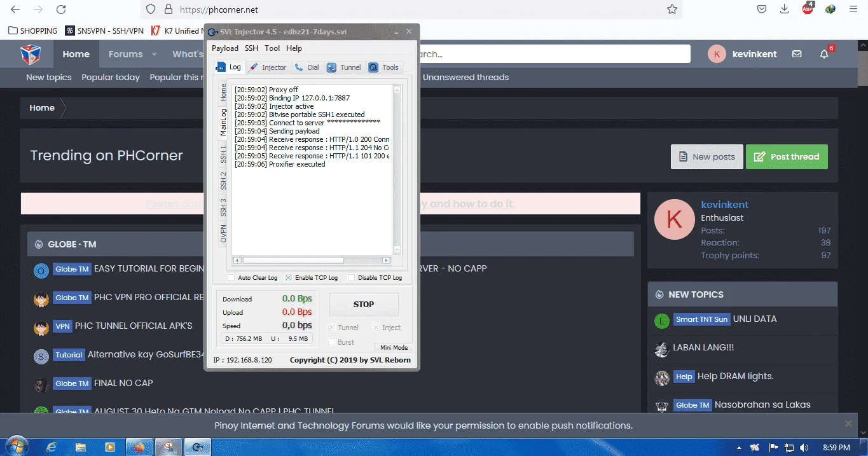Reload the page with the refresh icon
This screenshot has height=456, width=868.
(x=61, y=10)
